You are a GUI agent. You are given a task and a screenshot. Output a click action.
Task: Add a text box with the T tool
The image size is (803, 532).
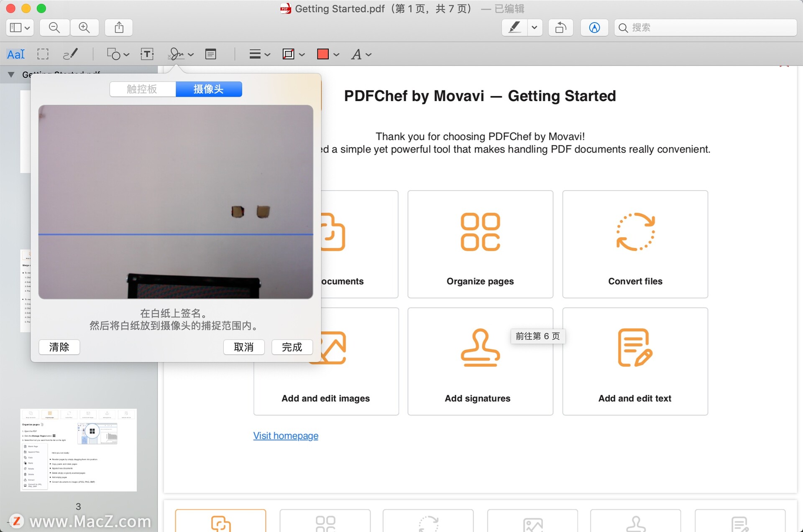147,54
